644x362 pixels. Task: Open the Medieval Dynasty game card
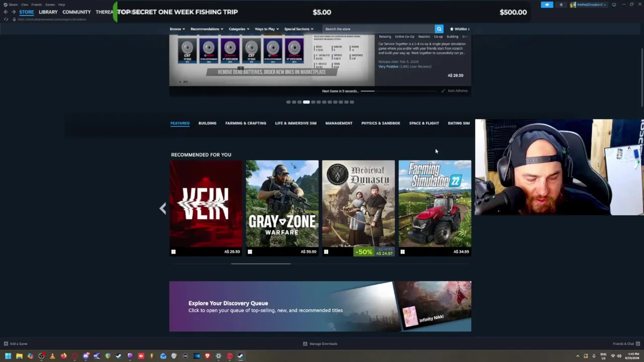click(x=359, y=208)
